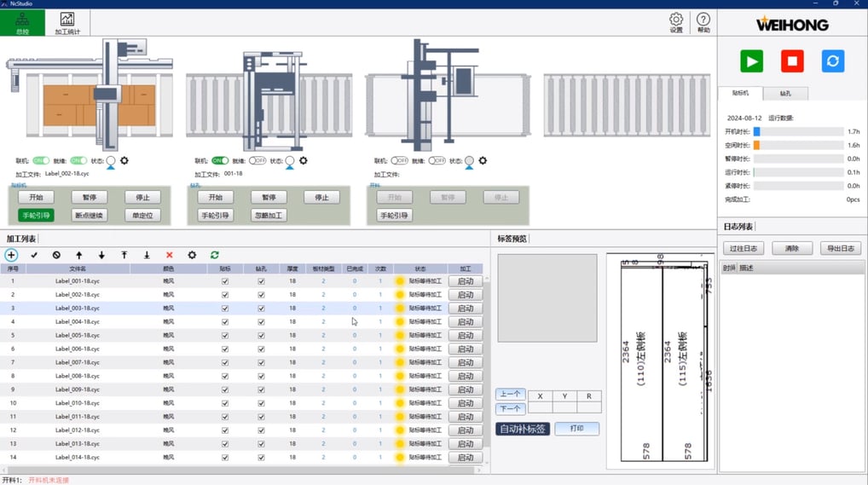This screenshot has height=485, width=868.
Task: Uncheck 贴标 checkbox for Label_010-18.cyc
Action: pos(225,403)
